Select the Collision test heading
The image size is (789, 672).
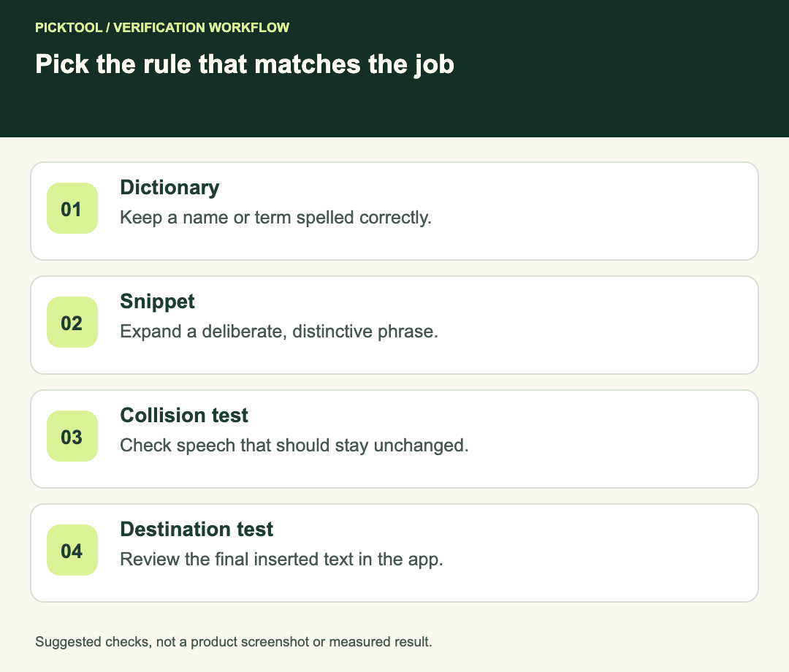click(x=183, y=416)
